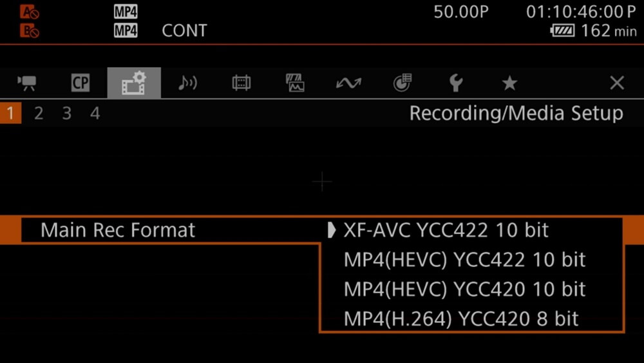Open the Network Settings arrows icon

[348, 83]
